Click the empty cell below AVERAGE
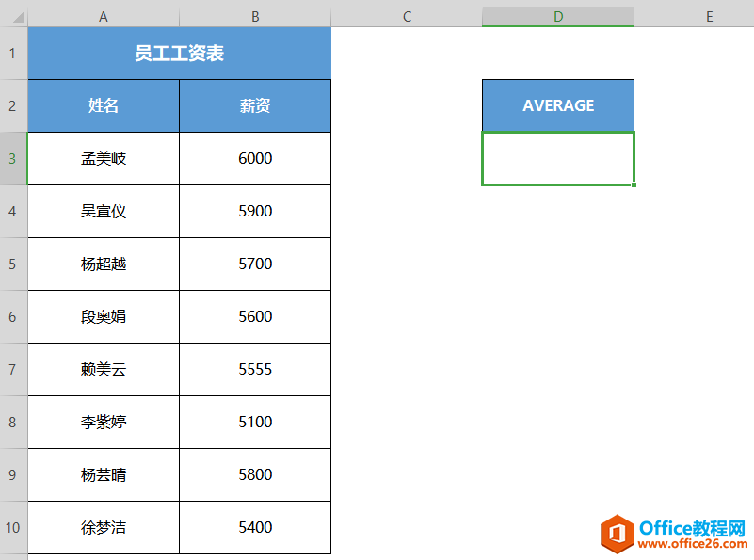754x560 pixels. tap(557, 158)
